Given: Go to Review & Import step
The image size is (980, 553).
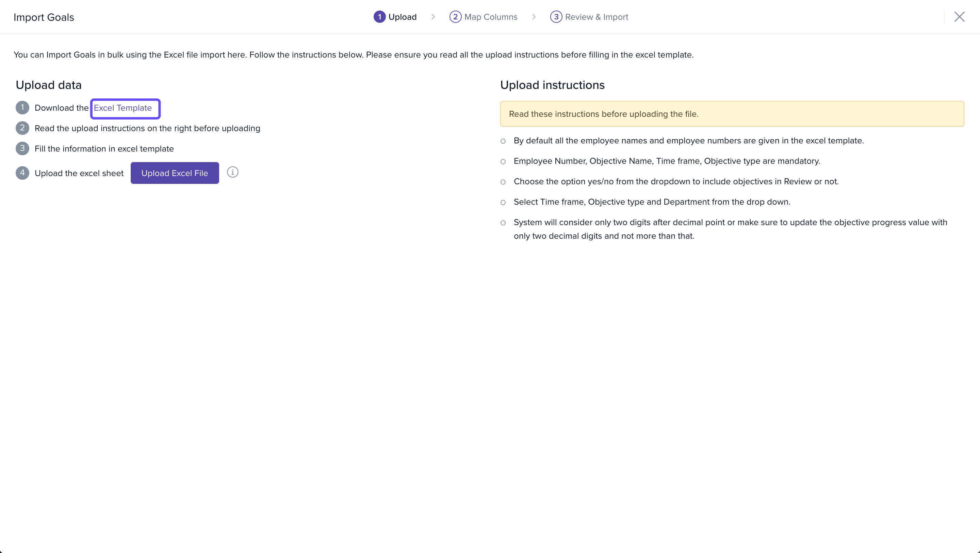Looking at the screenshot, I should point(596,17).
